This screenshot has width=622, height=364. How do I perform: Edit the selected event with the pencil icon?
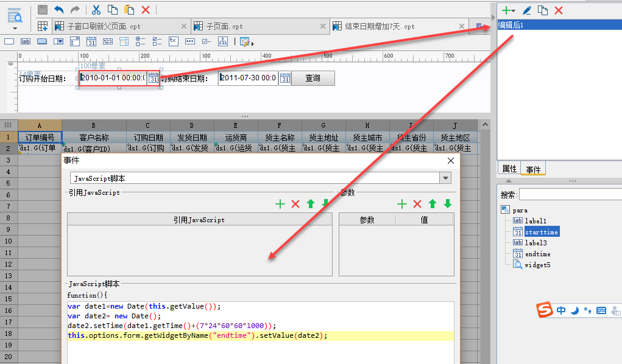[527, 10]
